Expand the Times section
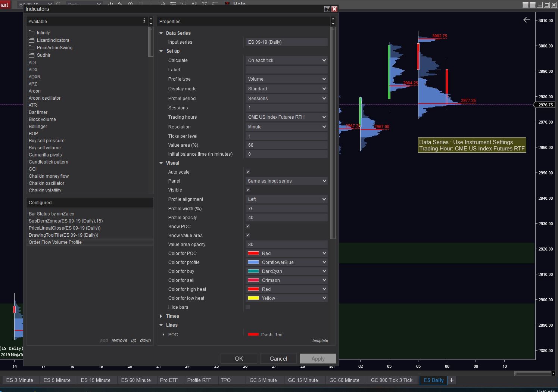 (x=161, y=316)
